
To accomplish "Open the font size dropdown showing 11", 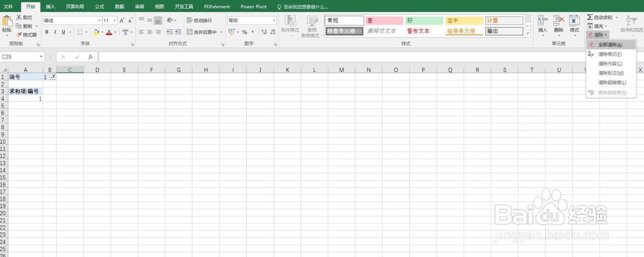I will (114, 21).
